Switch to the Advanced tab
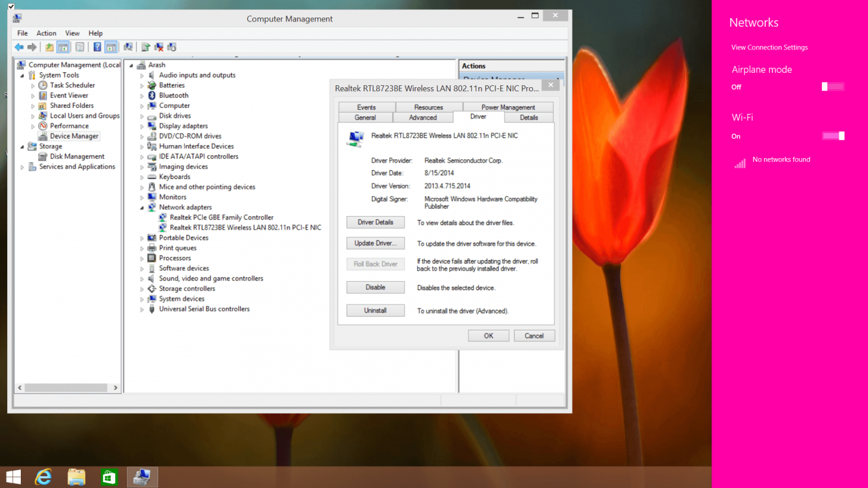The width and height of the screenshot is (868, 488). 423,118
